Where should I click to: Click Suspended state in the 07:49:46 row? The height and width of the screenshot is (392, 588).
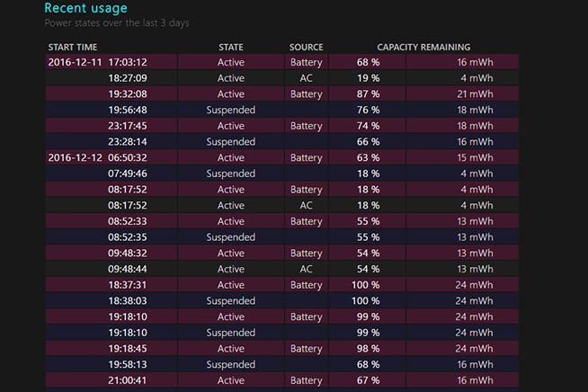point(231,174)
